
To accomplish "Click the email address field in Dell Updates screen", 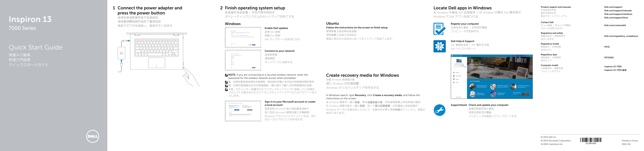I will [x=239, y=34].
